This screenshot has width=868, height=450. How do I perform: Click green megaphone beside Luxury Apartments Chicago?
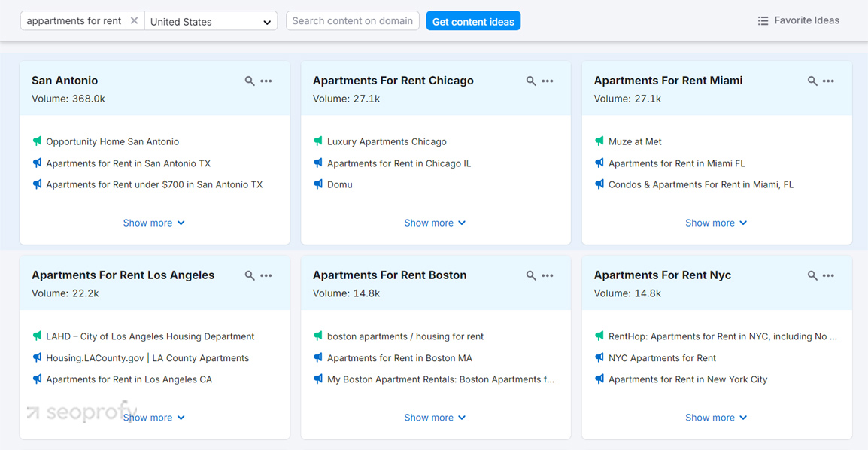(317, 141)
